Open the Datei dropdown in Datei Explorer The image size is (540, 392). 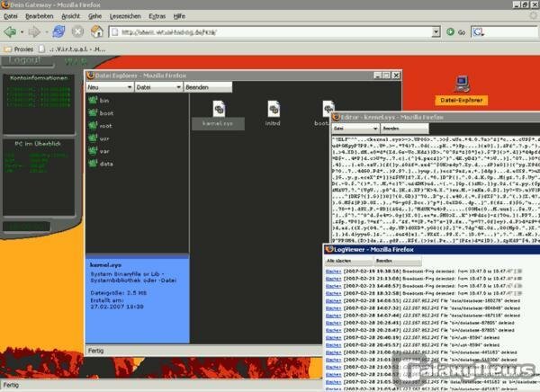(158, 87)
